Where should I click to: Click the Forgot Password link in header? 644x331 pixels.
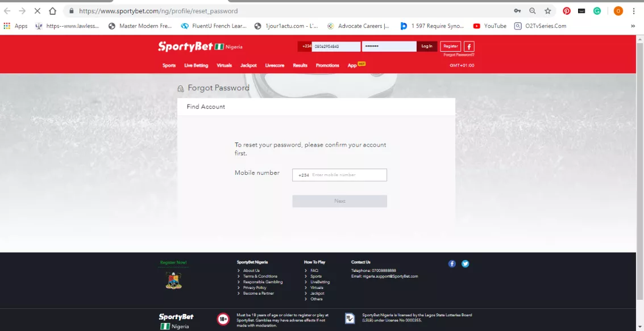coord(459,55)
